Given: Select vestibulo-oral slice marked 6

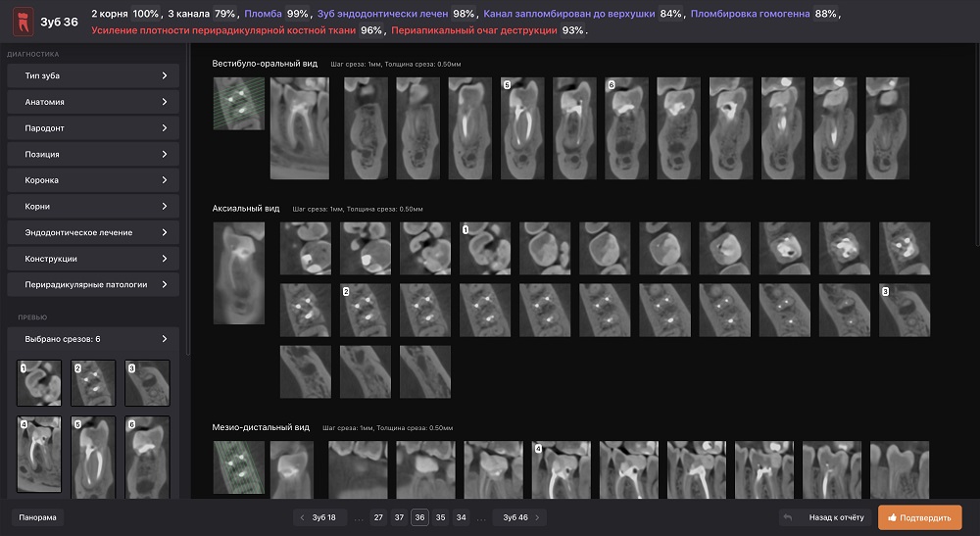Looking at the screenshot, I should pos(627,128).
